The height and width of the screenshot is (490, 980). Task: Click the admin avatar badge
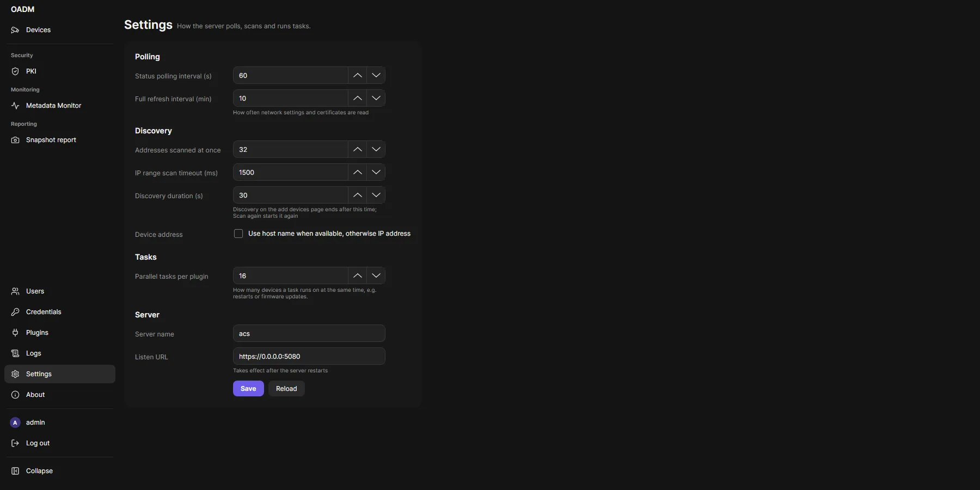click(x=15, y=422)
